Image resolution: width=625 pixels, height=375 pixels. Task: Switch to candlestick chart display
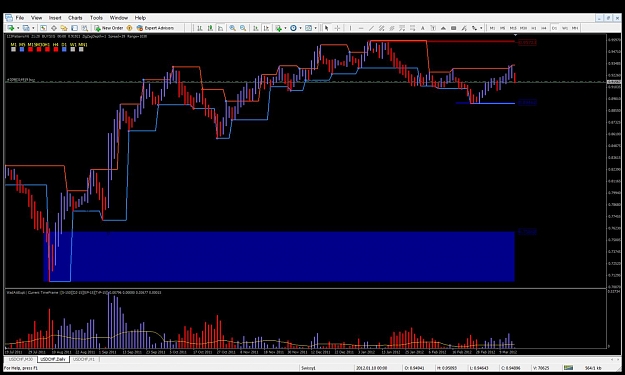point(210,28)
